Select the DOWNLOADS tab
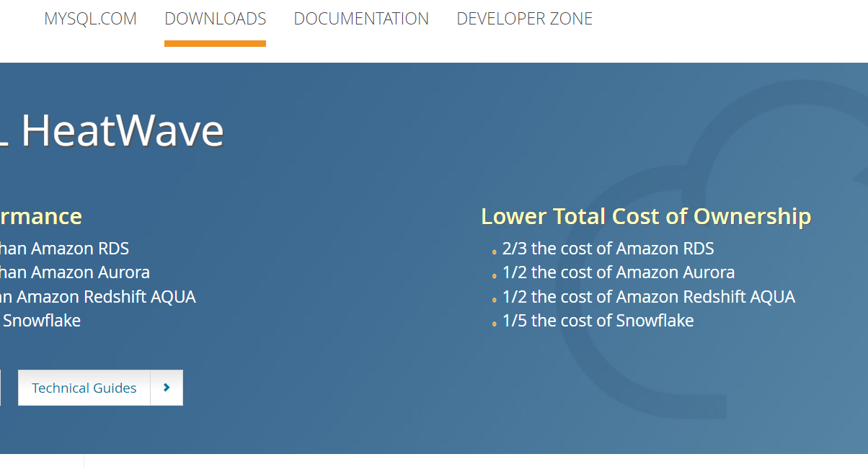 [215, 19]
